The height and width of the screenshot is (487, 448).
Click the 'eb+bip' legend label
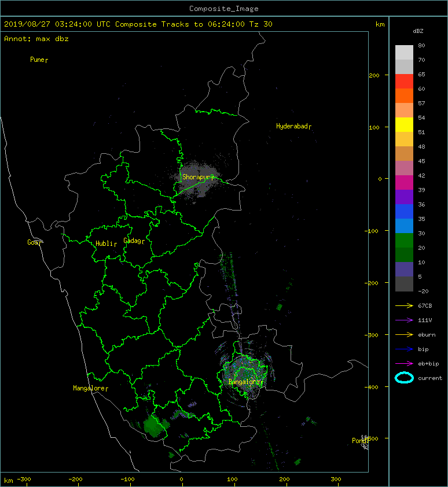[x=428, y=364]
